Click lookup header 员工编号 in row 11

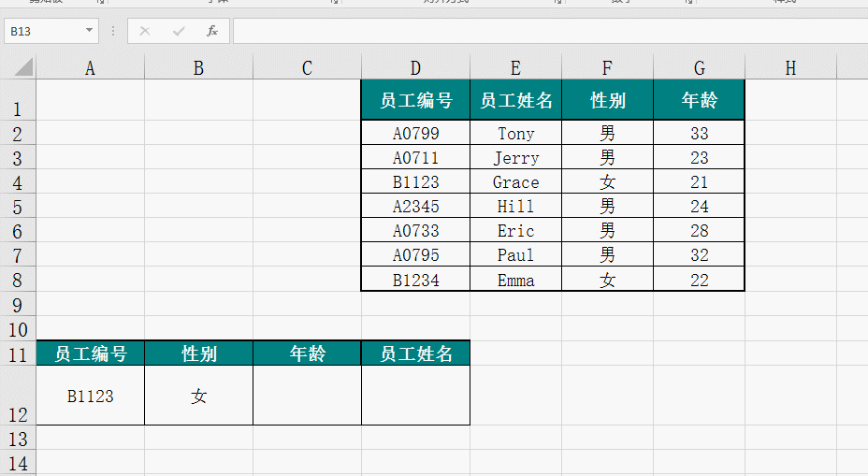click(x=90, y=353)
